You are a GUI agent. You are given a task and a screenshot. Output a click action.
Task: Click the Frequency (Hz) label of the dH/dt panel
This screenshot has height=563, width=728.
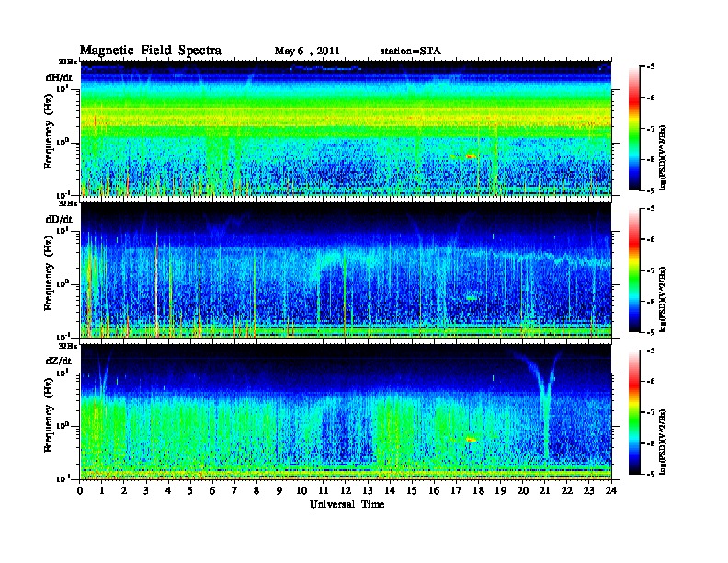coord(49,132)
